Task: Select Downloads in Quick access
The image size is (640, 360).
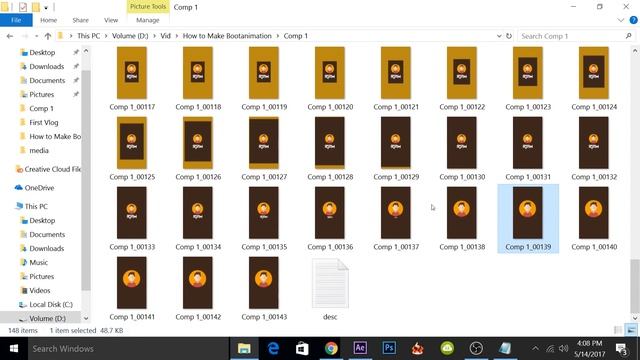Action: (47, 66)
